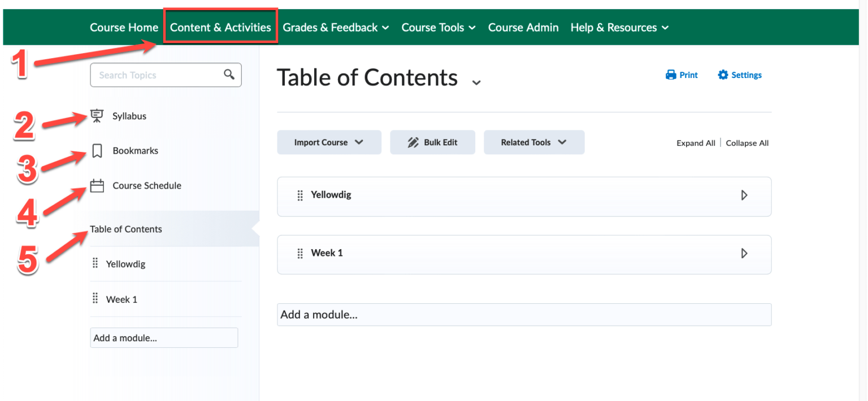Click the Expand All link

(x=696, y=142)
